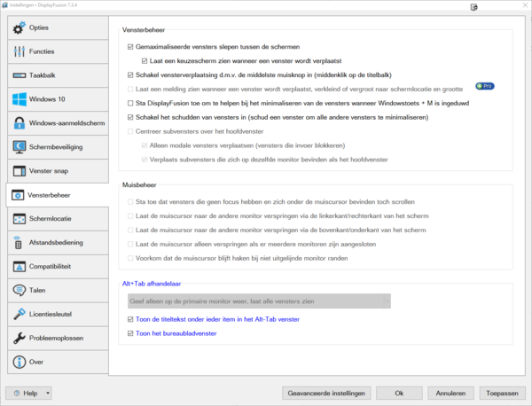The height and width of the screenshot is (406, 532).
Task: Open the Probleemoplossen wrench icon section
Action: [x=20, y=338]
